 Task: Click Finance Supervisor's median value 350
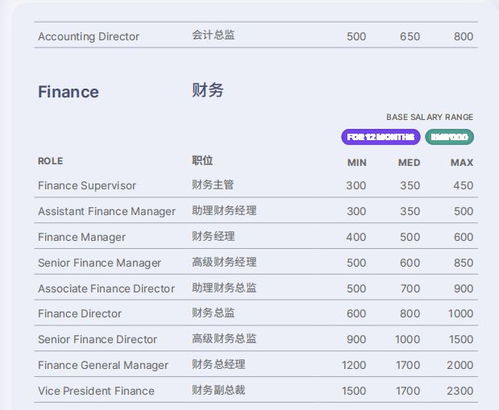click(x=410, y=185)
